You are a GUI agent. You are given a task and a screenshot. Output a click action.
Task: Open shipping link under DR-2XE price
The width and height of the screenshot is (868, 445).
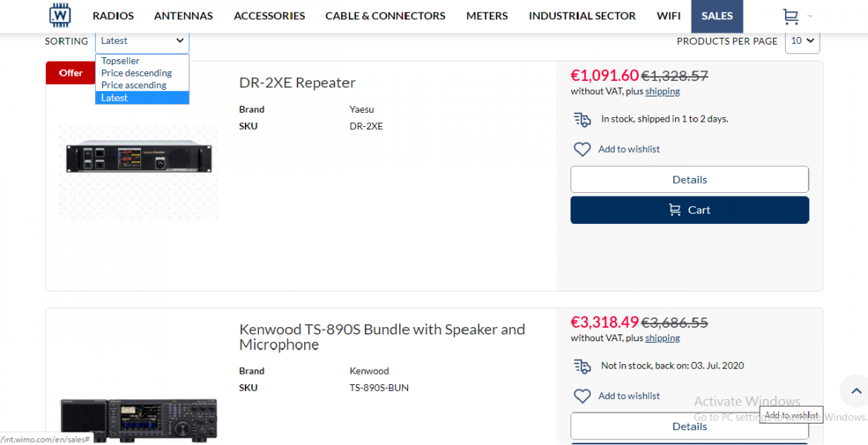(x=662, y=91)
